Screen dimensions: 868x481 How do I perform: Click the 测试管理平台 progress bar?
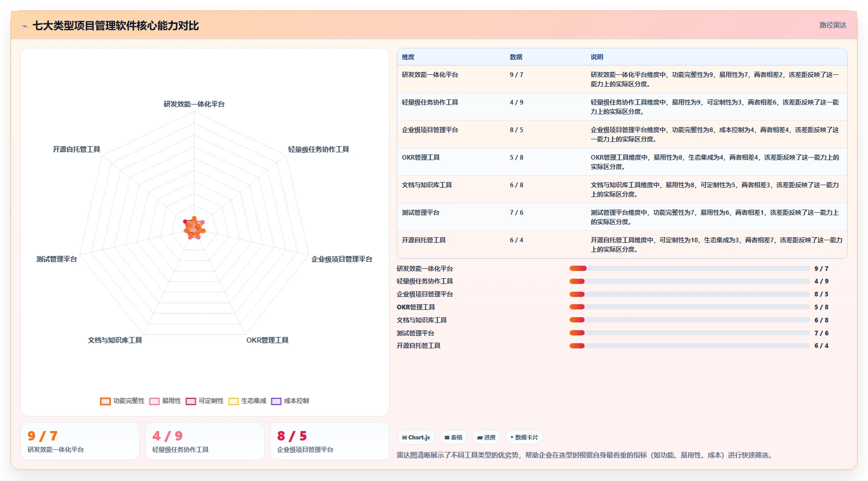click(x=690, y=333)
